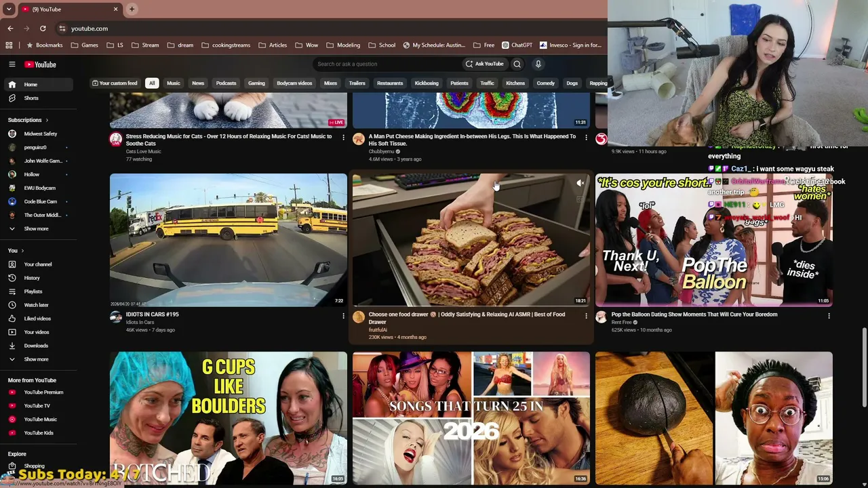
Task: Open the cookingstreams bookmark folder
Action: pos(225,45)
